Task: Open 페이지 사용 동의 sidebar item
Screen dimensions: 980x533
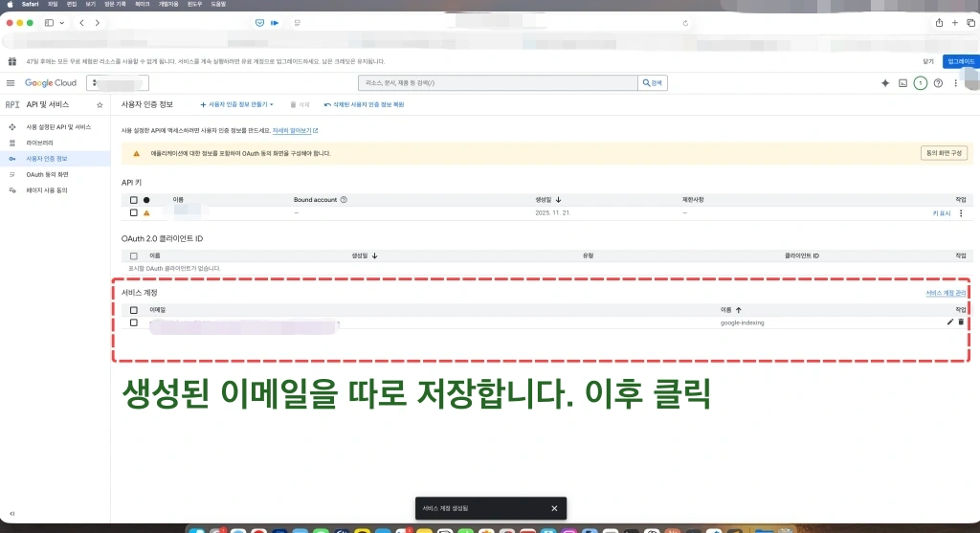Action: [x=46, y=190]
